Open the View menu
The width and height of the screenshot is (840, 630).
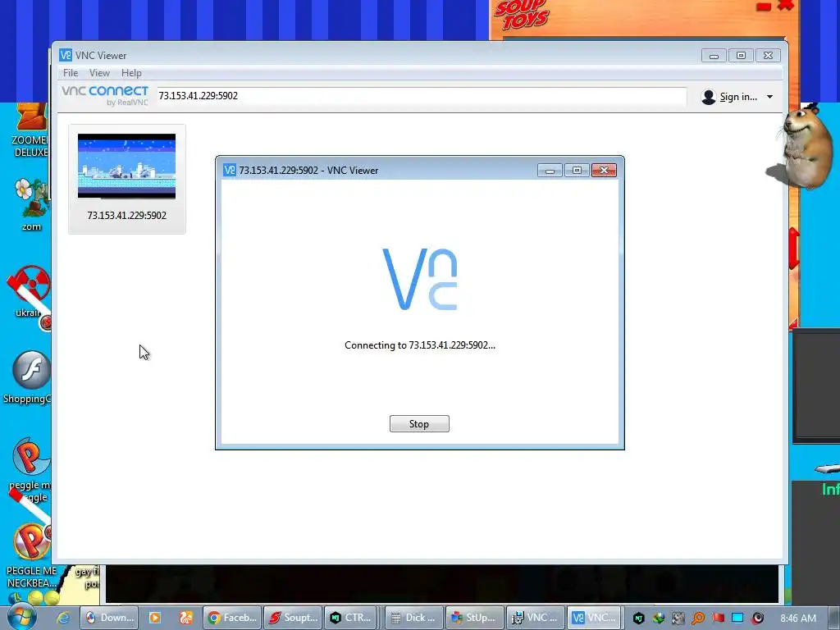[x=99, y=73]
